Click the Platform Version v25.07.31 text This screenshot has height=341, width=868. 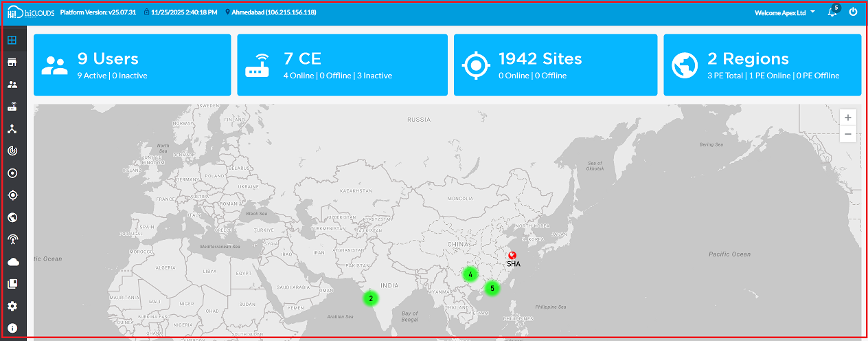(x=98, y=12)
